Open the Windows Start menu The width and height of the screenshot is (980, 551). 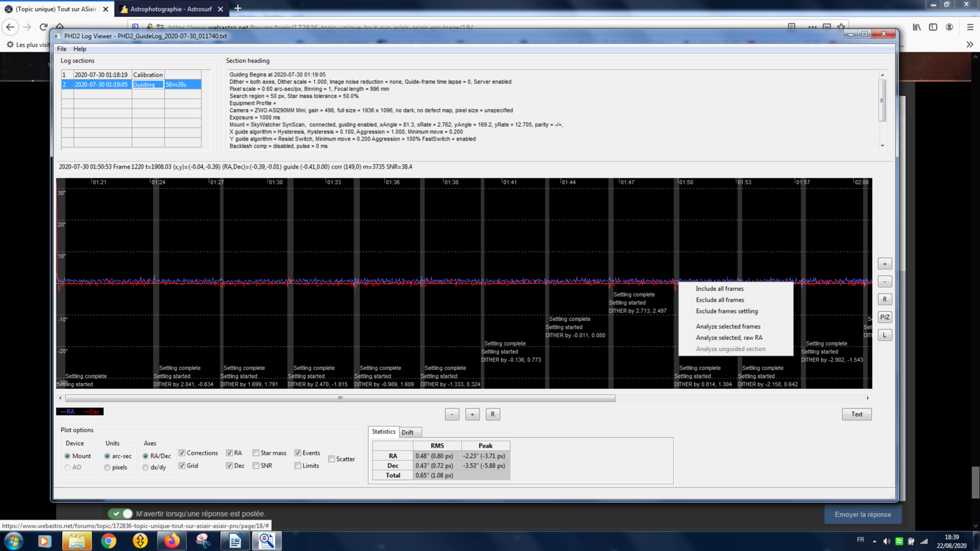click(14, 541)
